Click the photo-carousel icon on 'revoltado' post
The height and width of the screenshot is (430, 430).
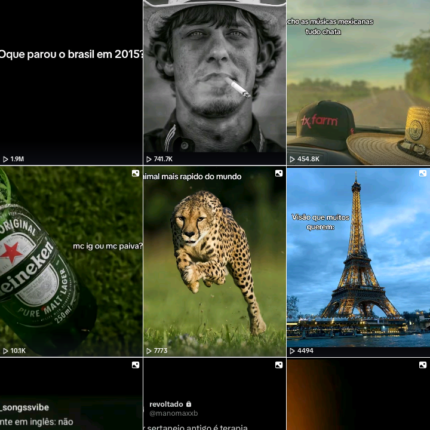click(x=279, y=365)
